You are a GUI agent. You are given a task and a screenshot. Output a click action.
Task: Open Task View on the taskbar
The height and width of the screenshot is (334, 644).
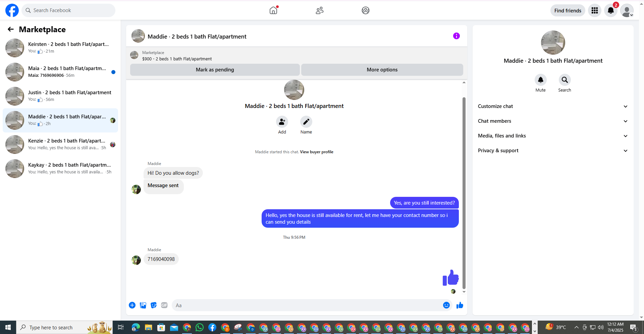tap(121, 327)
